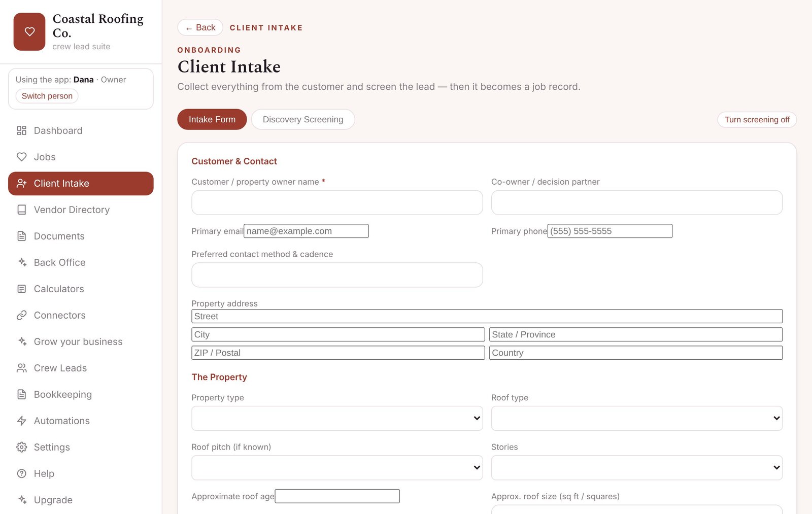This screenshot has width=812, height=514.
Task: Click the Crew Leads people icon
Action: pos(21,368)
